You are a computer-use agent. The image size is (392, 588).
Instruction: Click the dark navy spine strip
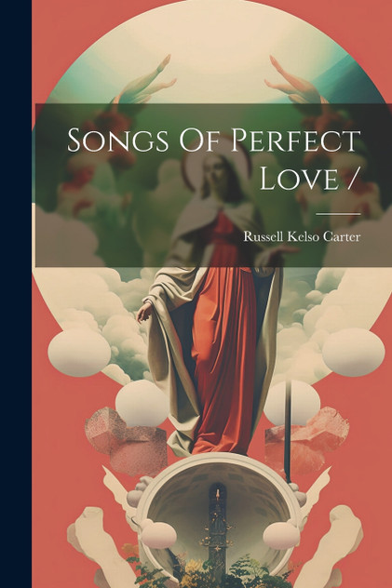[x=16, y=294]
